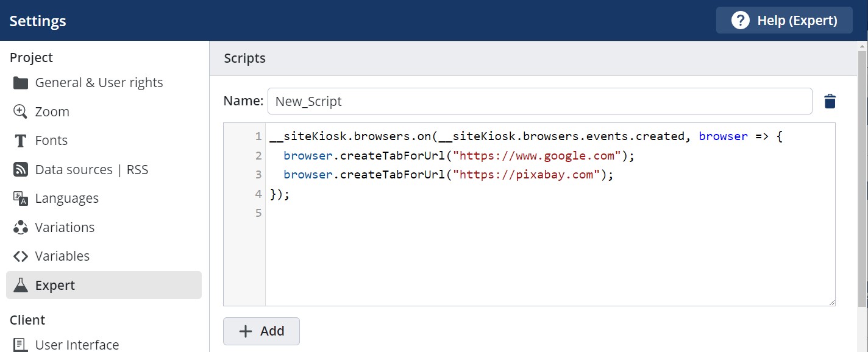Open Help (Expert) documentation
The width and height of the screenshot is (868, 352).
pyautogui.click(x=784, y=20)
